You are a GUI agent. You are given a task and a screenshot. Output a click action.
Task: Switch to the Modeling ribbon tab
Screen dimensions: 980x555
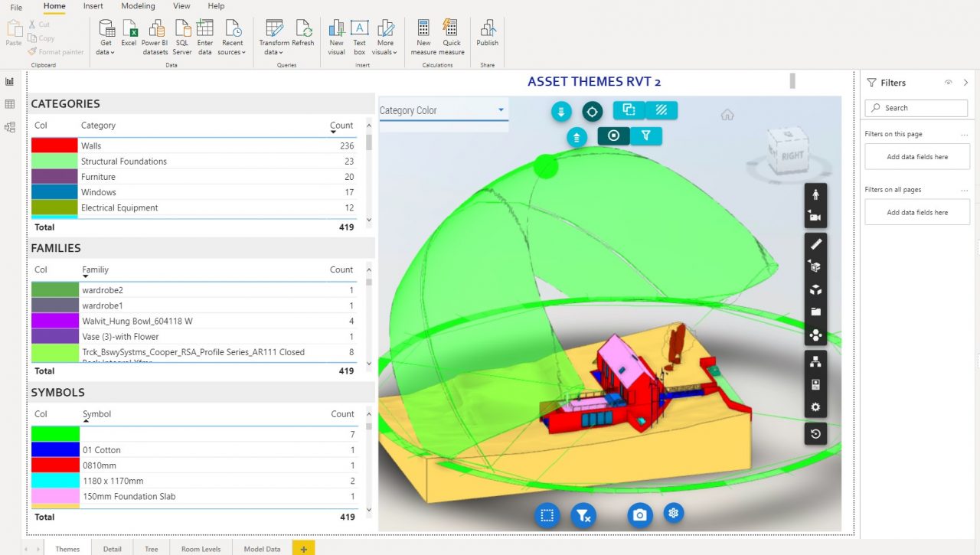[138, 6]
